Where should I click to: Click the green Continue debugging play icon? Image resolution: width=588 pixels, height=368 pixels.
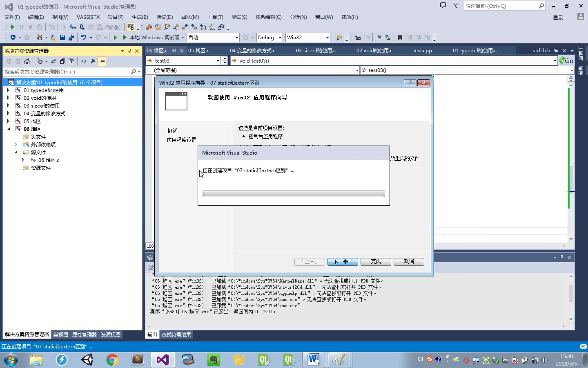click(x=12, y=27)
